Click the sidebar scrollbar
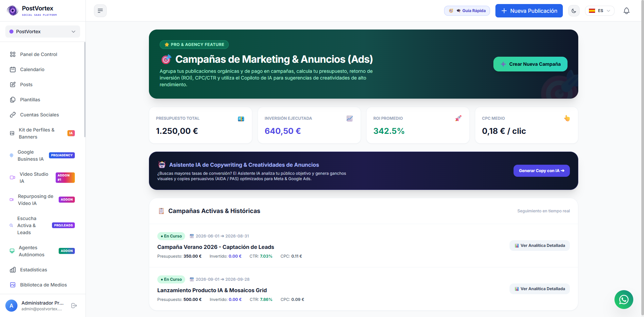644x317 pixels. 85,90
